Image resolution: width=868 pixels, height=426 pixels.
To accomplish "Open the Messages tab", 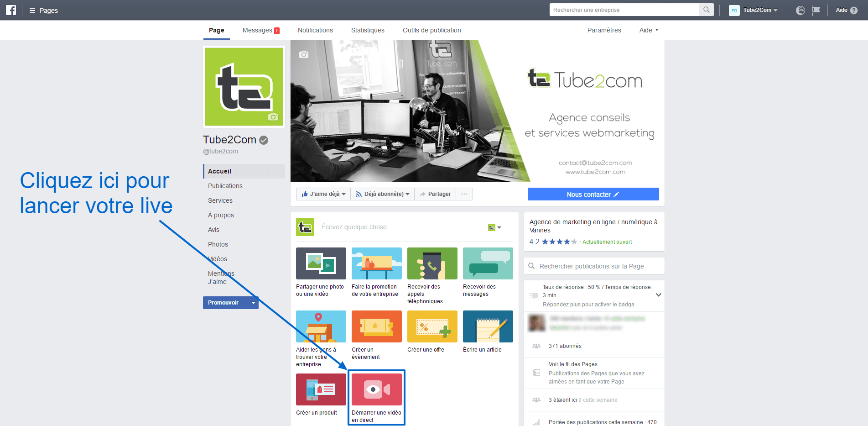I will point(261,30).
